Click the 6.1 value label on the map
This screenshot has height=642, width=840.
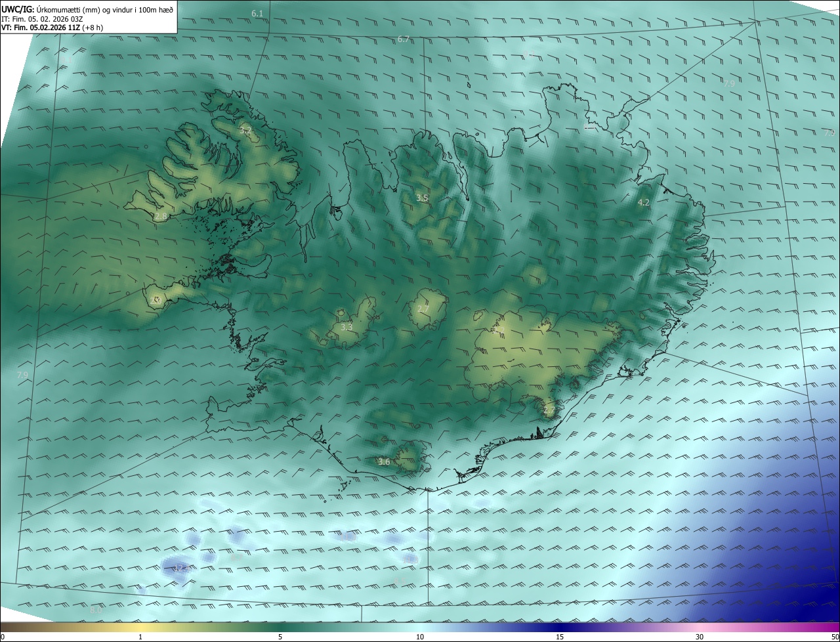click(257, 14)
